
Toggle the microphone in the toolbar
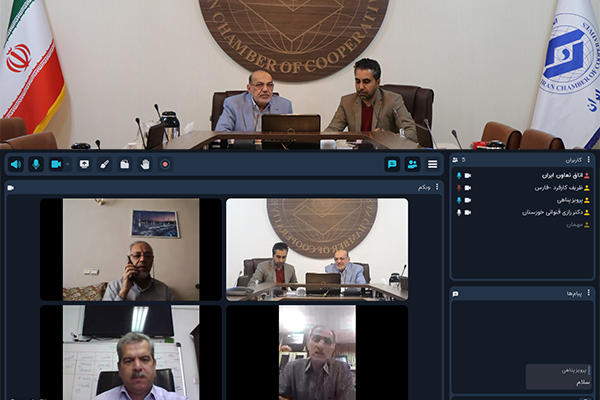36,164
